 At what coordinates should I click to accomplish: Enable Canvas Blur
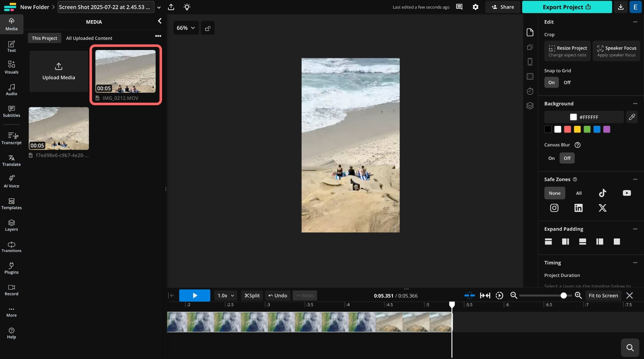551,158
